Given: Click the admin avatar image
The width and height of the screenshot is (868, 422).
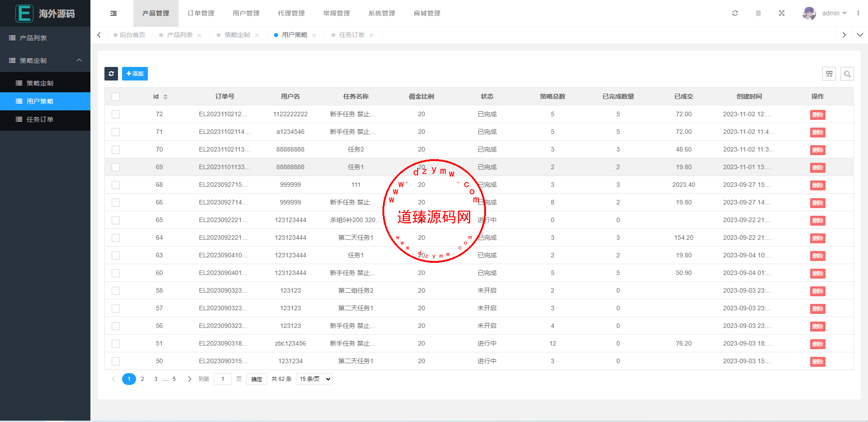Looking at the screenshot, I should 809,13.
